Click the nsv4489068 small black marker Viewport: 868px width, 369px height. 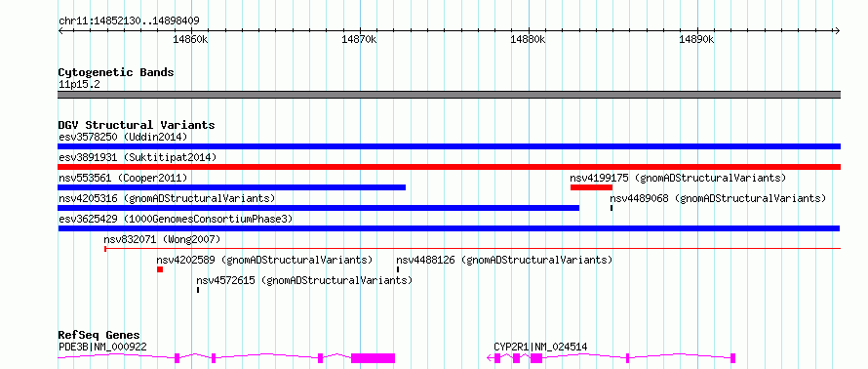[612, 208]
